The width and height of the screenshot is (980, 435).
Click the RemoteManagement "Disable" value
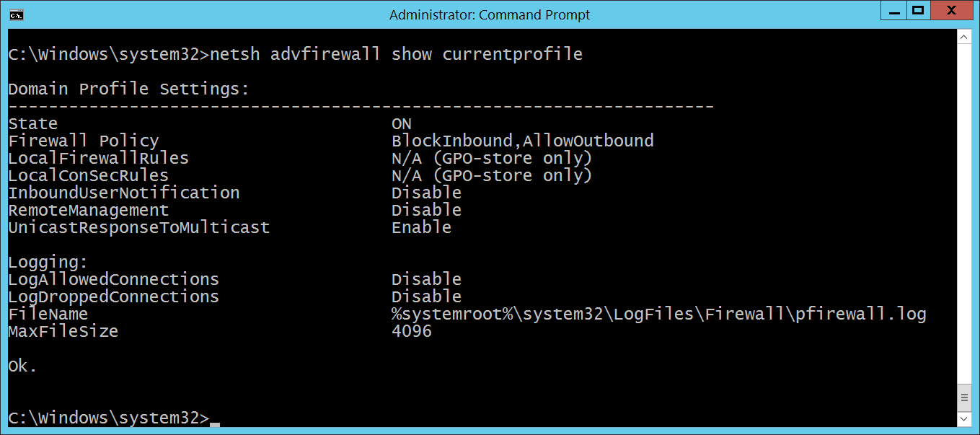pyautogui.click(x=426, y=210)
